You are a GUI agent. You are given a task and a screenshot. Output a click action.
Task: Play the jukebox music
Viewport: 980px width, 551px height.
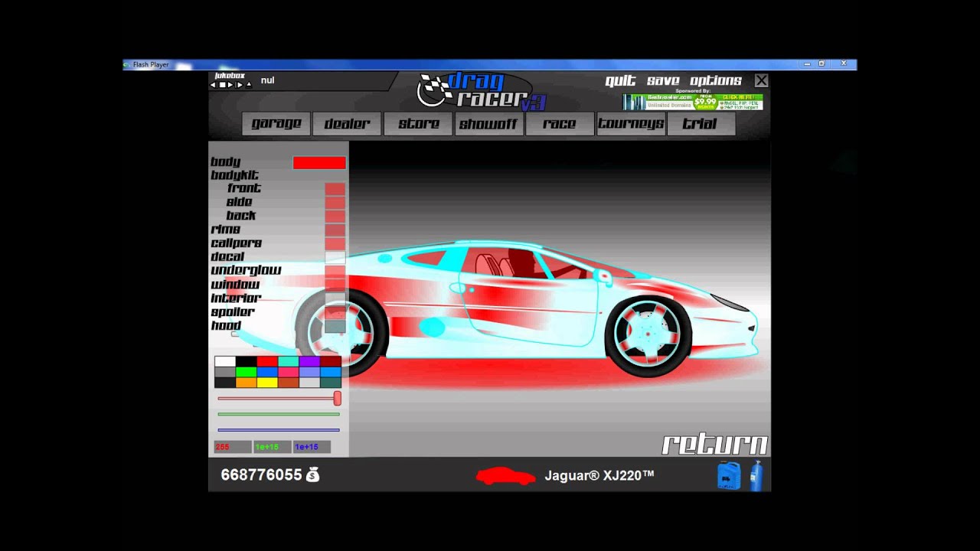click(x=230, y=85)
